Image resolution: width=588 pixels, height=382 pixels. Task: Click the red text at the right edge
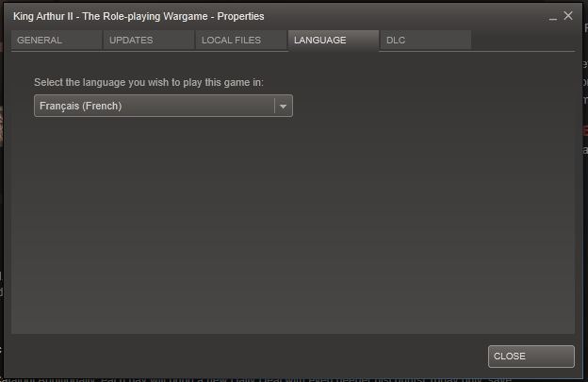(585, 131)
